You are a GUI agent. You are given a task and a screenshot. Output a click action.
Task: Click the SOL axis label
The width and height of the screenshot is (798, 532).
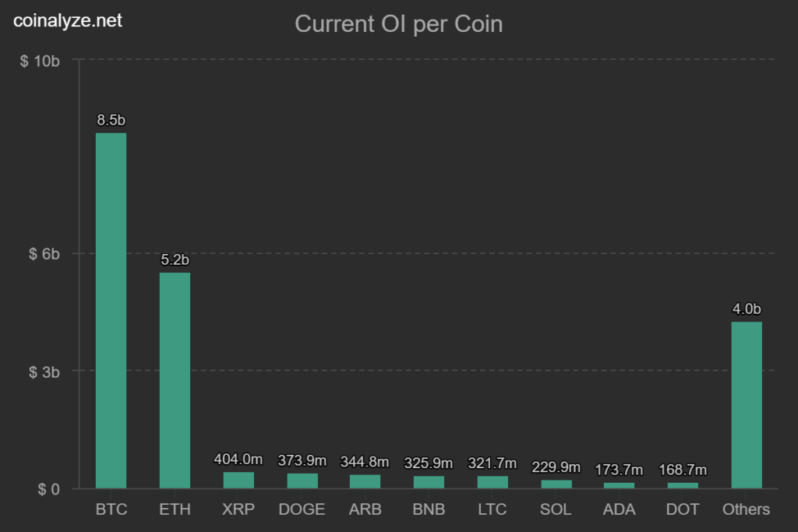(556, 509)
